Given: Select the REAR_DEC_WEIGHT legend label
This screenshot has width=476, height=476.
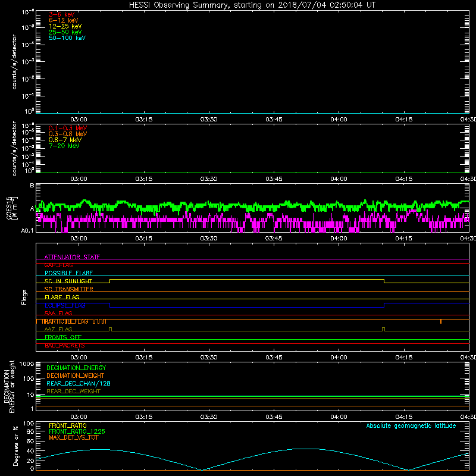Looking at the screenshot, I should (73, 392).
